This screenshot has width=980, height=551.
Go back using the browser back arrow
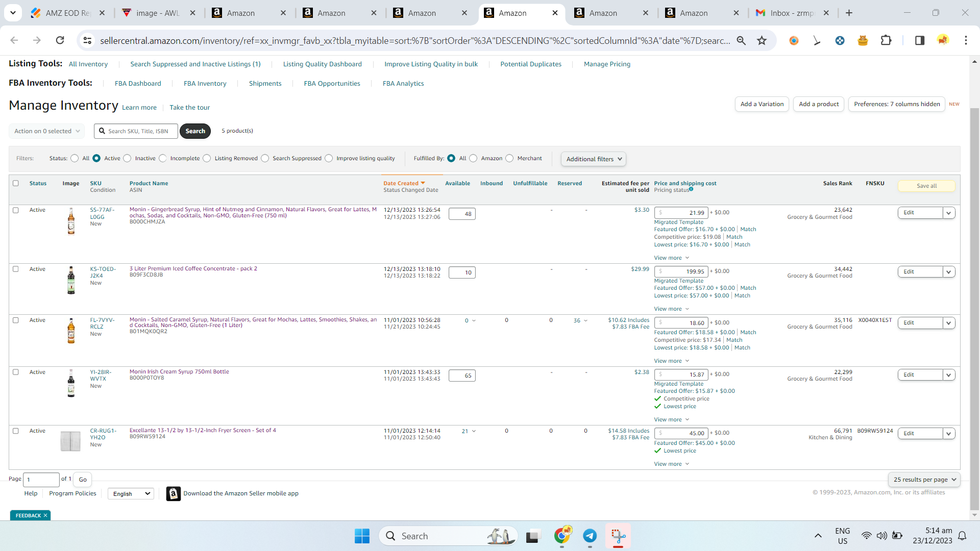point(14,40)
